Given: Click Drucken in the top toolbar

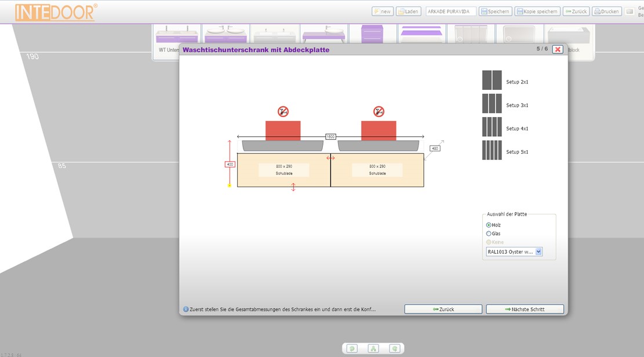Looking at the screenshot, I should (x=607, y=12).
